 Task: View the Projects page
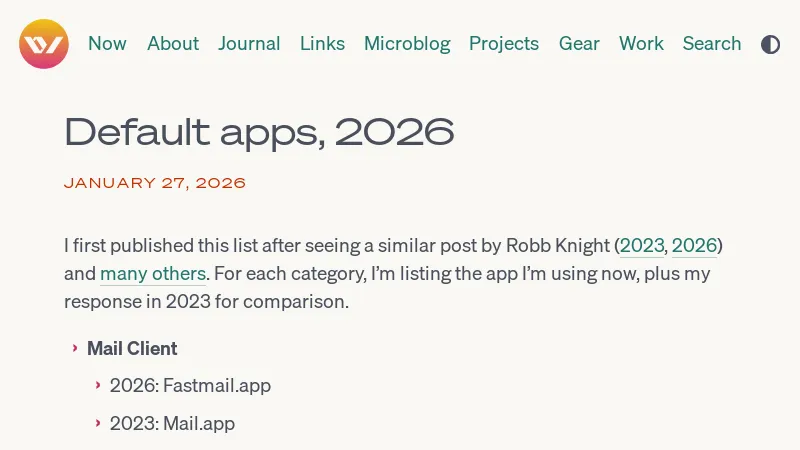(x=504, y=44)
